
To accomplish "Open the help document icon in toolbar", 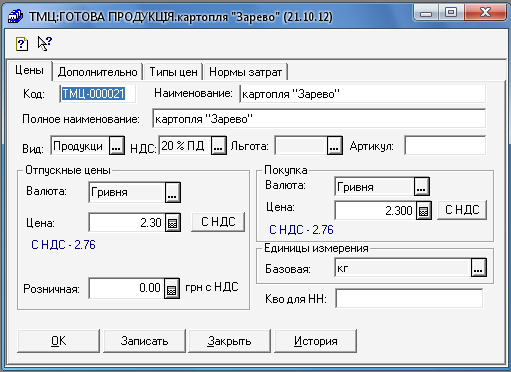I will click(22, 44).
